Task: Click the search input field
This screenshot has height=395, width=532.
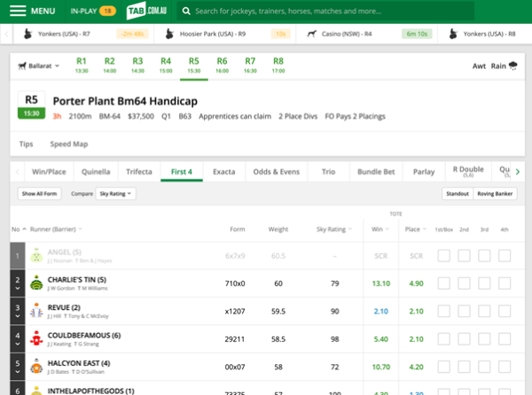Action: 325,12
